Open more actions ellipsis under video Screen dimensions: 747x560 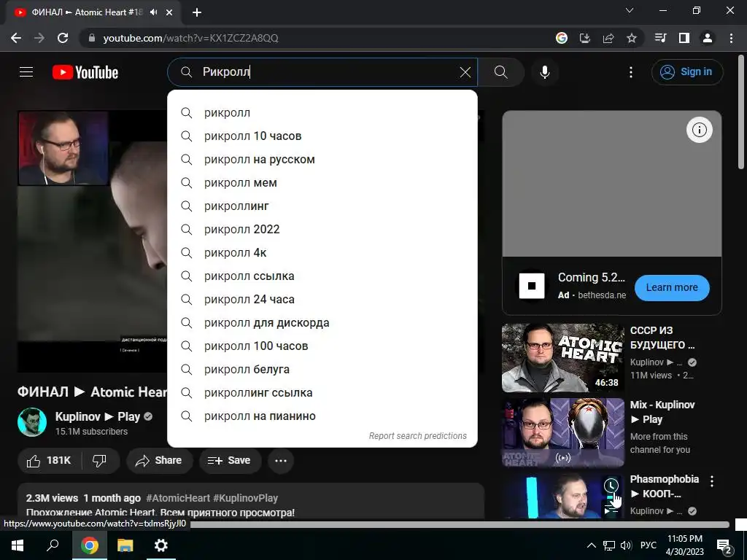click(281, 461)
